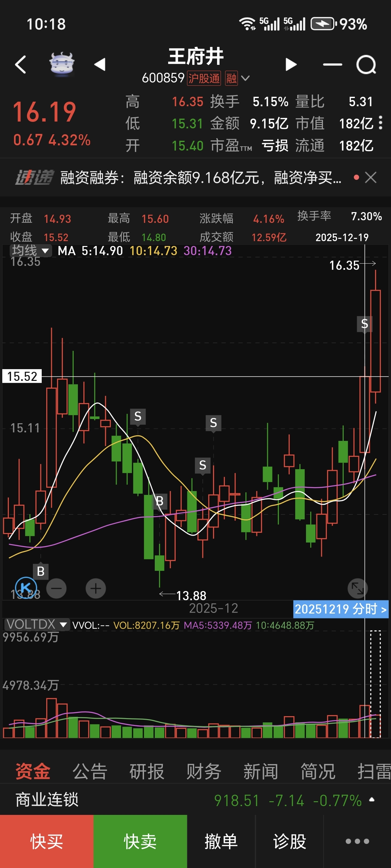Image resolution: width=391 pixels, height=868 pixels.
Task: Tap the stock name 王府井 title
Action: coord(196,56)
